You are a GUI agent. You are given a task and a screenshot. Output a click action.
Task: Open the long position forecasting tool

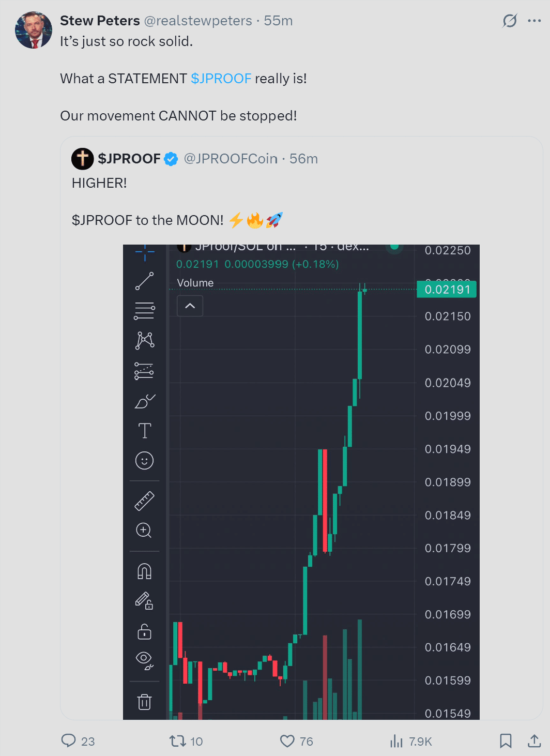click(145, 371)
